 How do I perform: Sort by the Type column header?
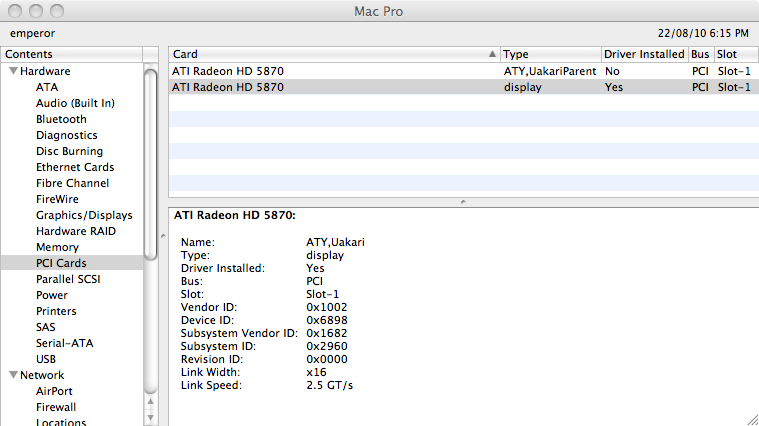click(x=551, y=54)
